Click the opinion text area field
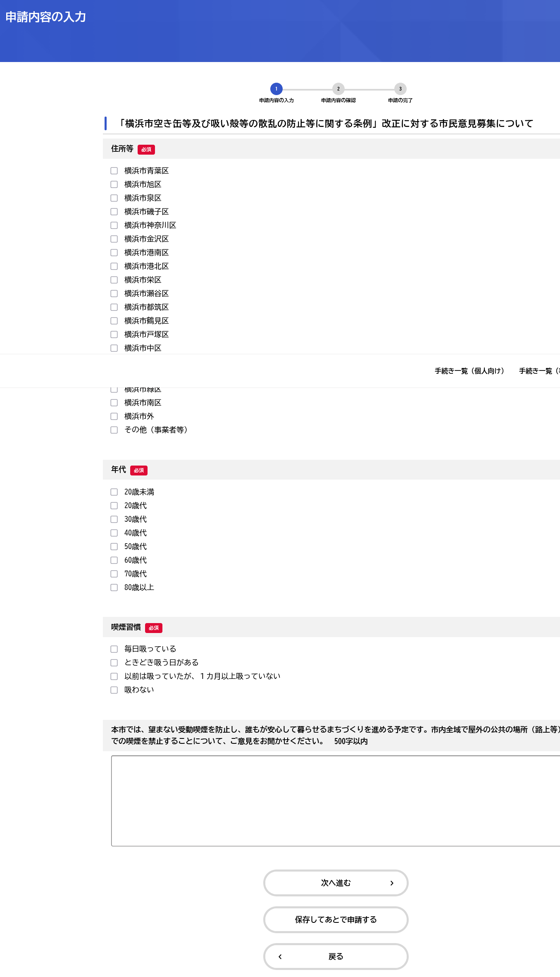This screenshot has height=977, width=560. pyautogui.click(x=335, y=801)
